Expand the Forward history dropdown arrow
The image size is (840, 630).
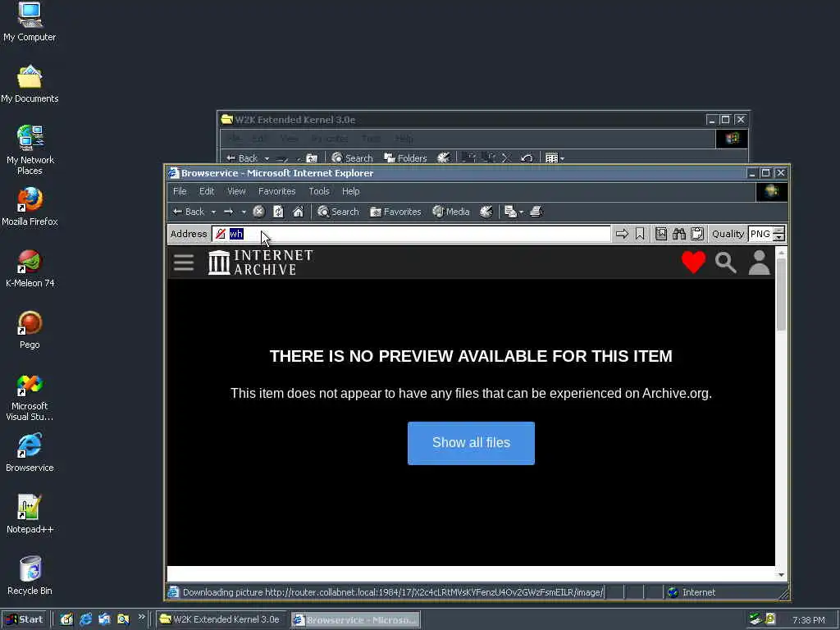244,212
